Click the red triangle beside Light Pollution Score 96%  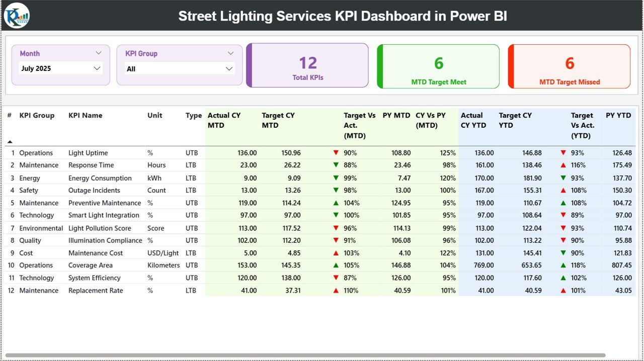pyautogui.click(x=336, y=228)
